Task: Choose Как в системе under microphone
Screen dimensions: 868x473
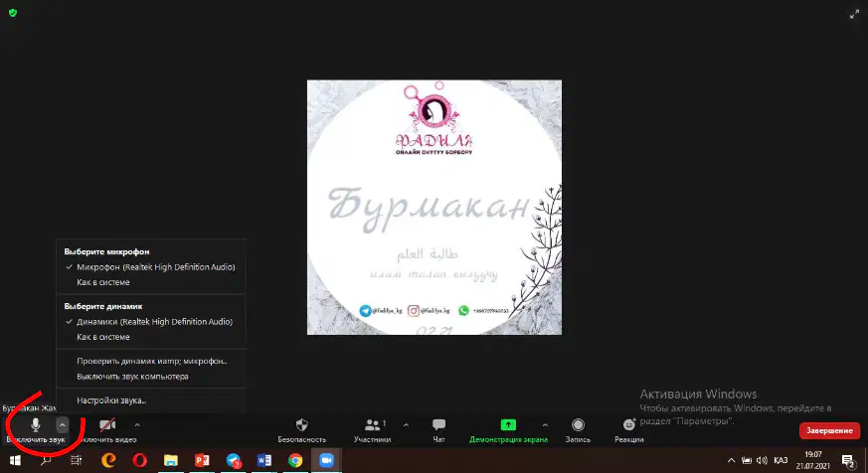Action: click(103, 282)
